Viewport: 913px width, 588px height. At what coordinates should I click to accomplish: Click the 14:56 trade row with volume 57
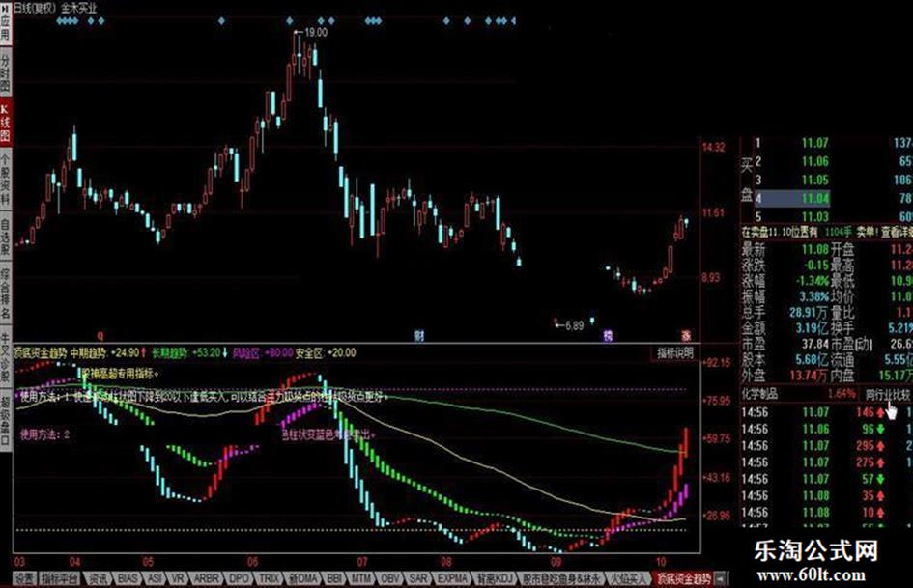coord(826,479)
